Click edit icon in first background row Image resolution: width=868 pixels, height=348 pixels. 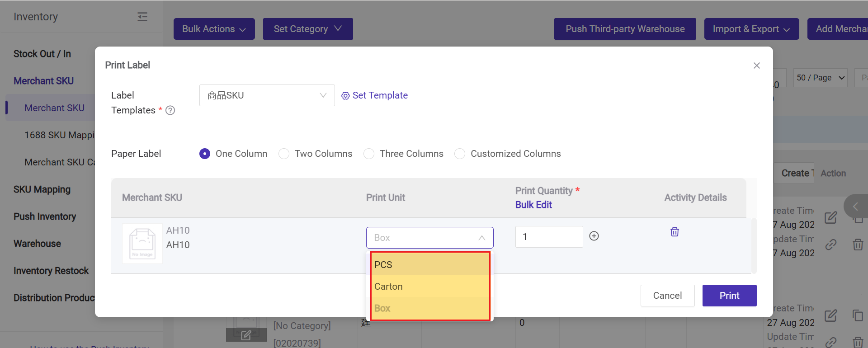click(x=831, y=218)
